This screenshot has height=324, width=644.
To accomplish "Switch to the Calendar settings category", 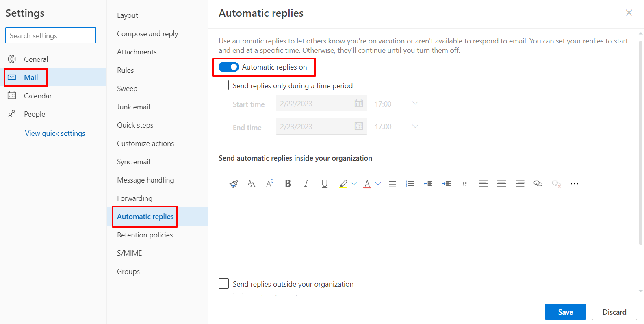I will pos(38,96).
